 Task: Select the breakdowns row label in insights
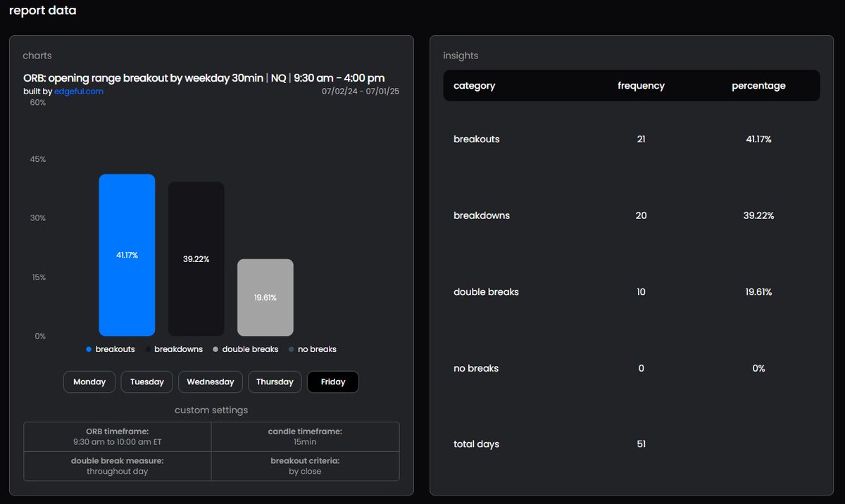[x=482, y=215]
